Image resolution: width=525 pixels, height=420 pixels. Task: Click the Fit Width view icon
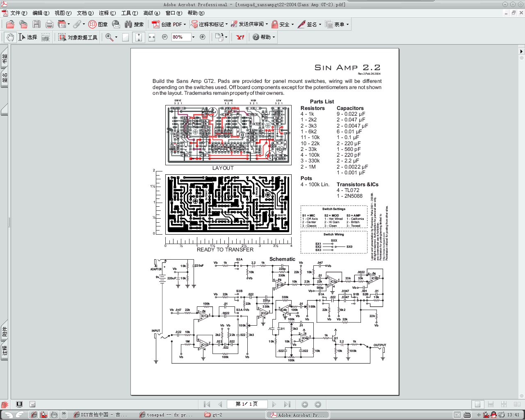tap(152, 37)
